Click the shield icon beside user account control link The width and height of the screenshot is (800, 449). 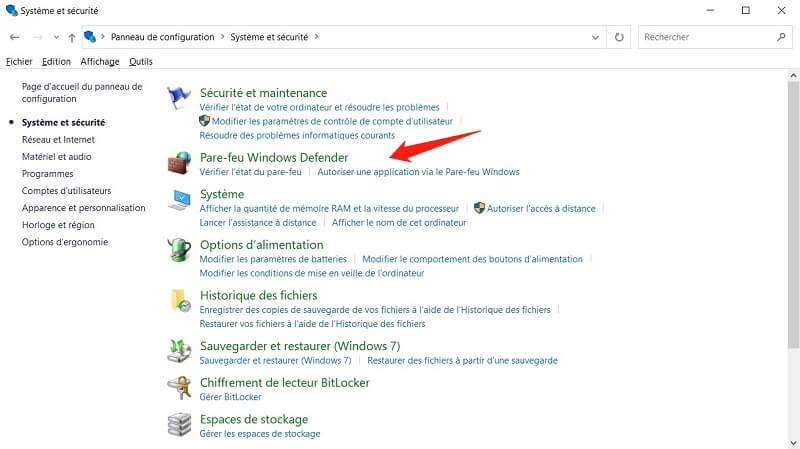(205, 121)
